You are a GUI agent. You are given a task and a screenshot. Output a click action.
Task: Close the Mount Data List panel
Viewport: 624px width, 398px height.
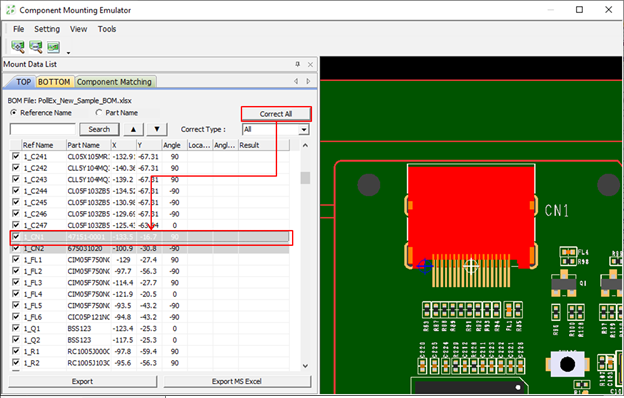[310, 64]
